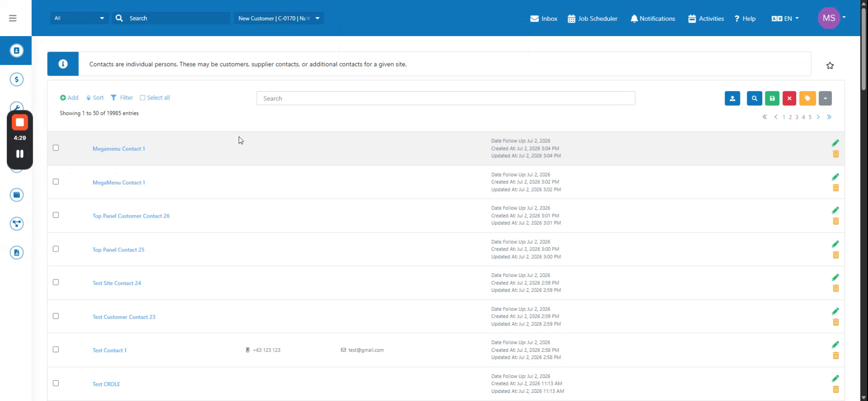
Task: Open the contacts Filter
Action: tap(122, 98)
